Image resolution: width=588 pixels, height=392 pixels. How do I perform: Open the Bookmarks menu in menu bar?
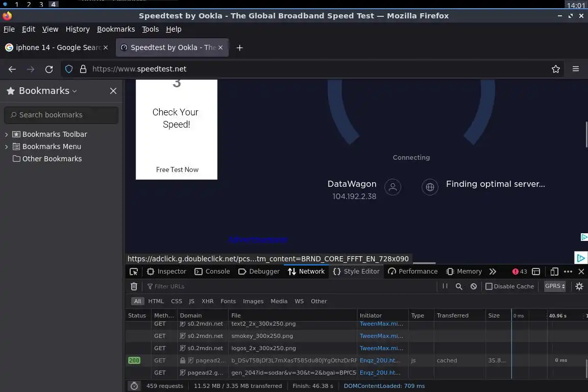click(x=116, y=29)
